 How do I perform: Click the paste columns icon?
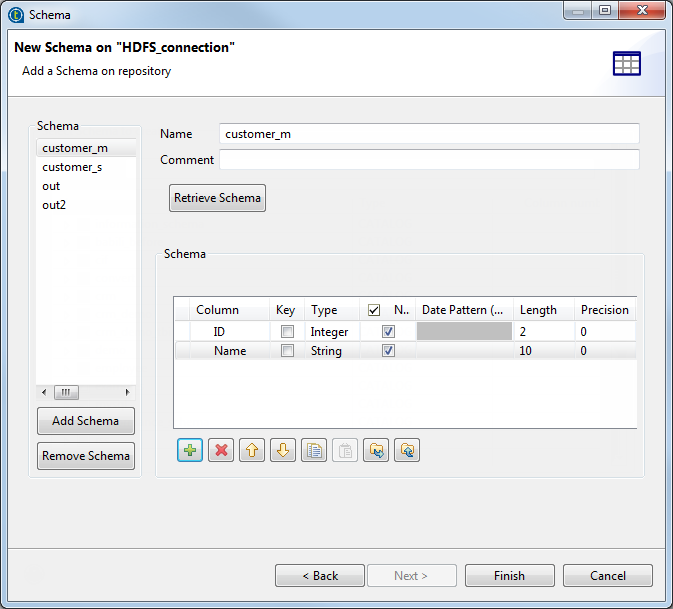coord(345,450)
